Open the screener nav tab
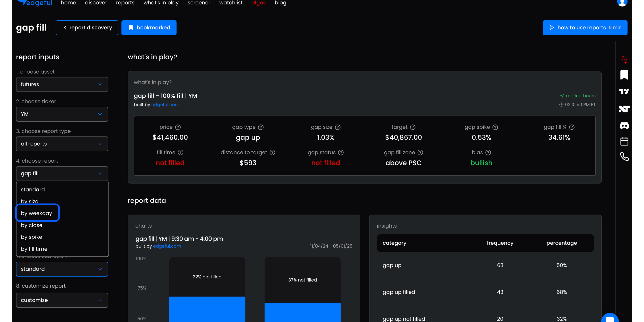Screen dimensions: 644x322 click(199, 3)
